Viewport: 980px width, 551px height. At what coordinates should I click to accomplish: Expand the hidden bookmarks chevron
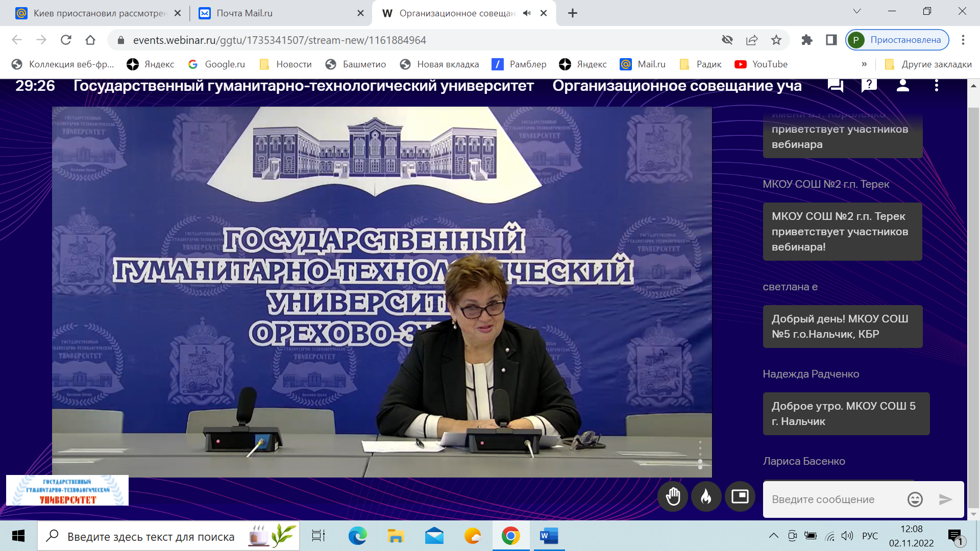(x=864, y=64)
